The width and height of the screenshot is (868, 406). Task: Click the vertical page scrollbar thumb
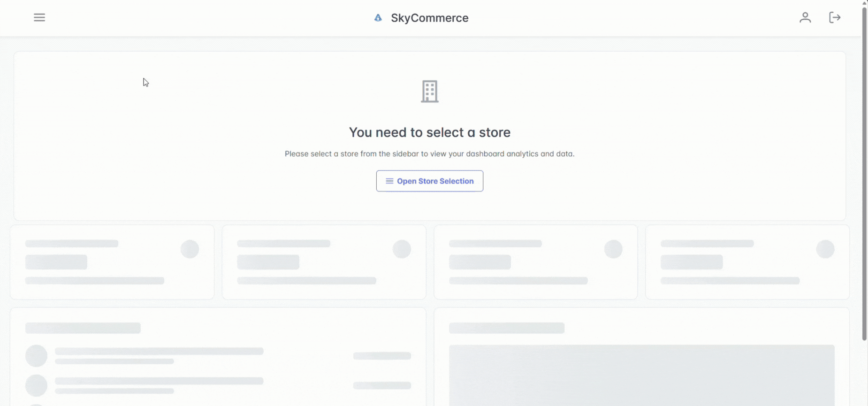(864, 174)
